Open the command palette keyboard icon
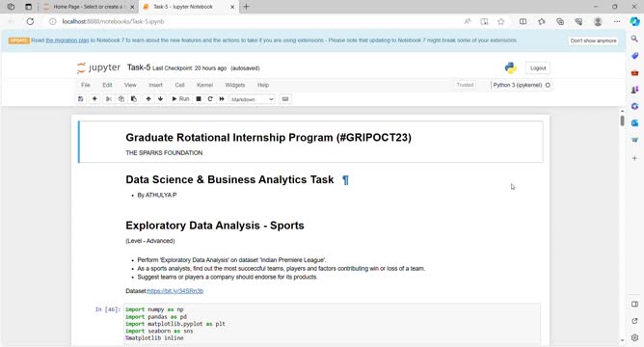644x347 pixels. coord(285,99)
